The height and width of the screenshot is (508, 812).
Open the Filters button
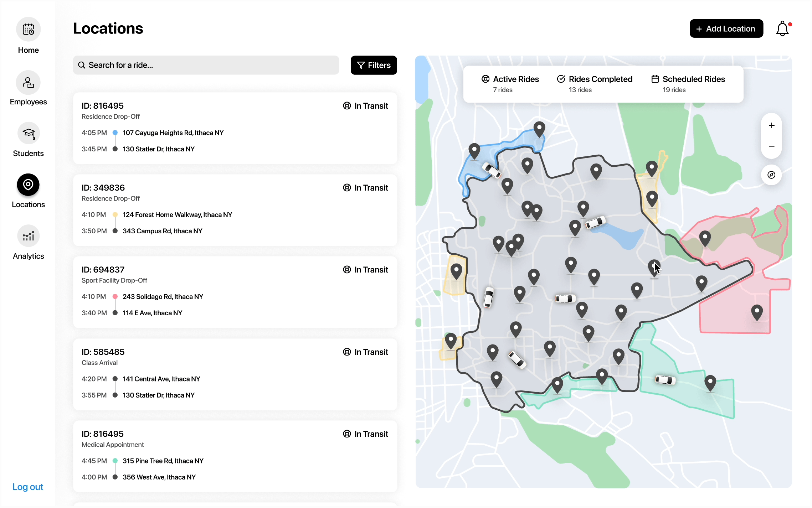[x=374, y=65]
